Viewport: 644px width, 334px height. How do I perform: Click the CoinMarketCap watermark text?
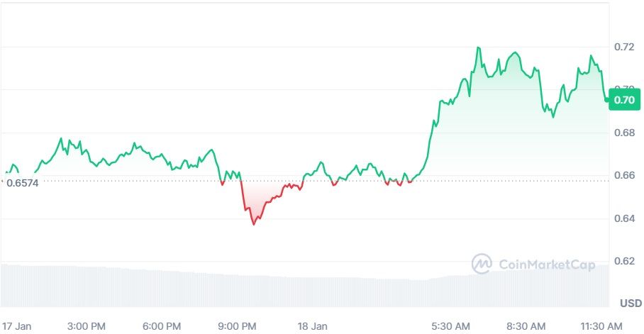click(547, 265)
